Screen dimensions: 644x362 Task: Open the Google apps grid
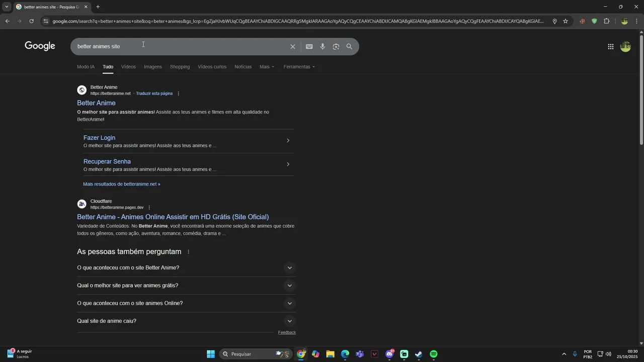coord(611,47)
